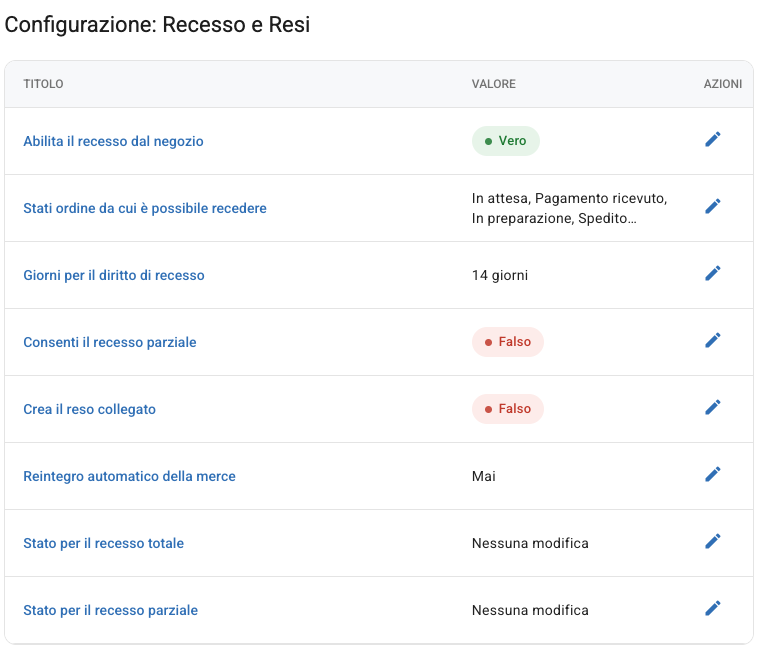Open 'Stati ordine da cui è possibile recedere' link
The height and width of the screenshot is (649, 757).
coord(145,209)
